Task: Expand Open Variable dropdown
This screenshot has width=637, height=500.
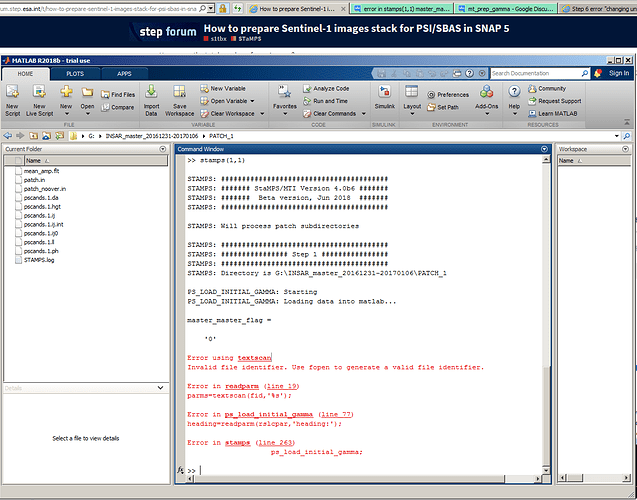Action: tap(252, 101)
